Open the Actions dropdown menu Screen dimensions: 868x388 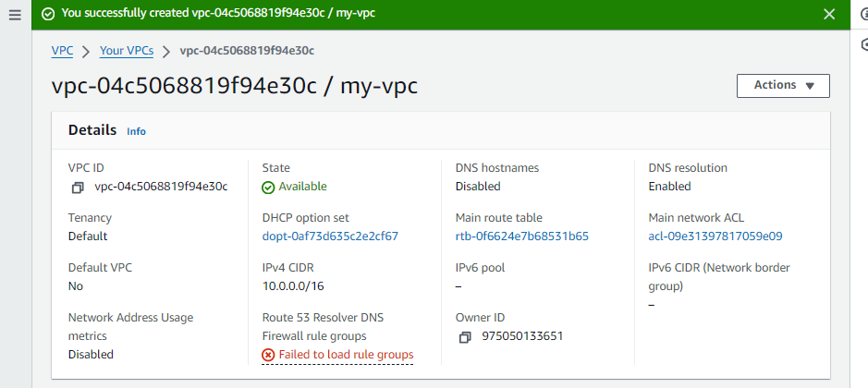(x=783, y=86)
